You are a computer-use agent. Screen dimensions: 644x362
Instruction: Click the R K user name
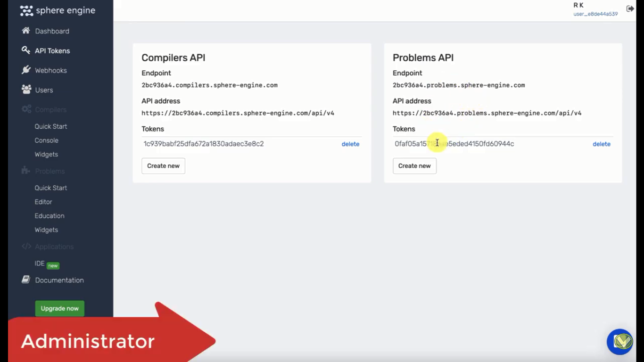click(x=578, y=5)
